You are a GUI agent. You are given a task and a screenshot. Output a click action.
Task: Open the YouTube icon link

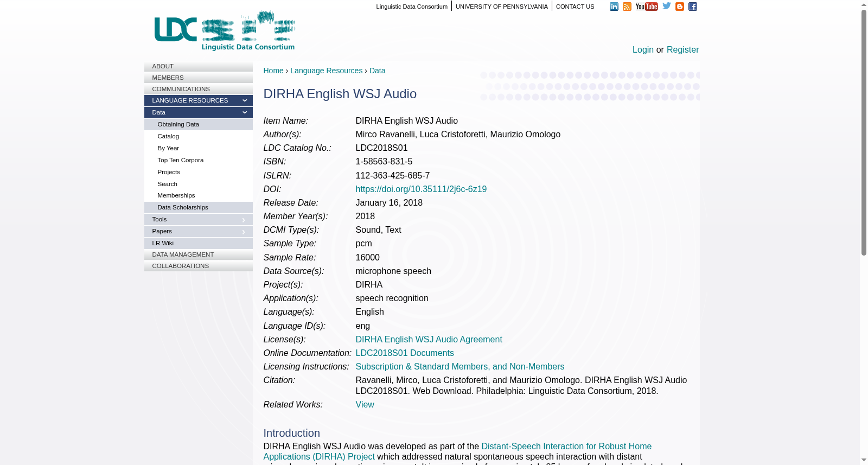(x=647, y=7)
